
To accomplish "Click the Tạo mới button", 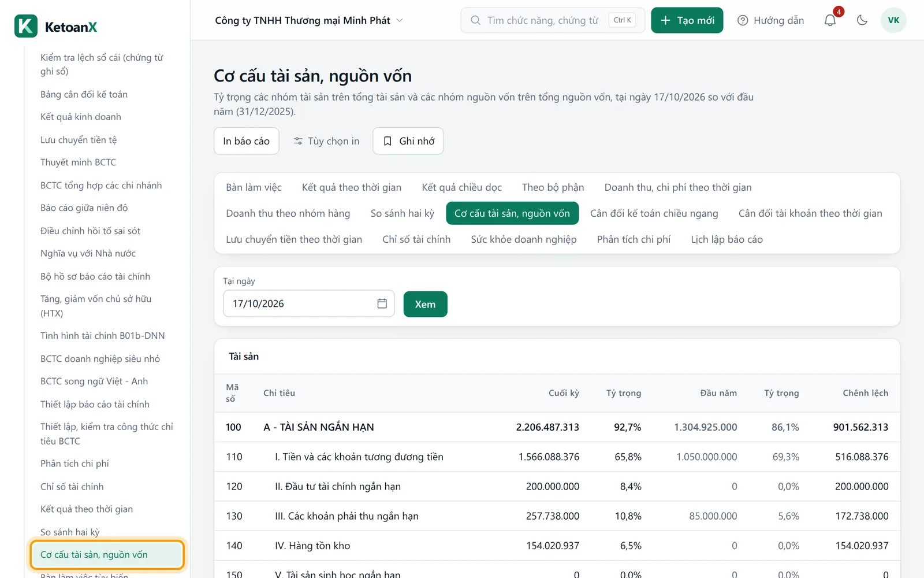I will tap(687, 20).
